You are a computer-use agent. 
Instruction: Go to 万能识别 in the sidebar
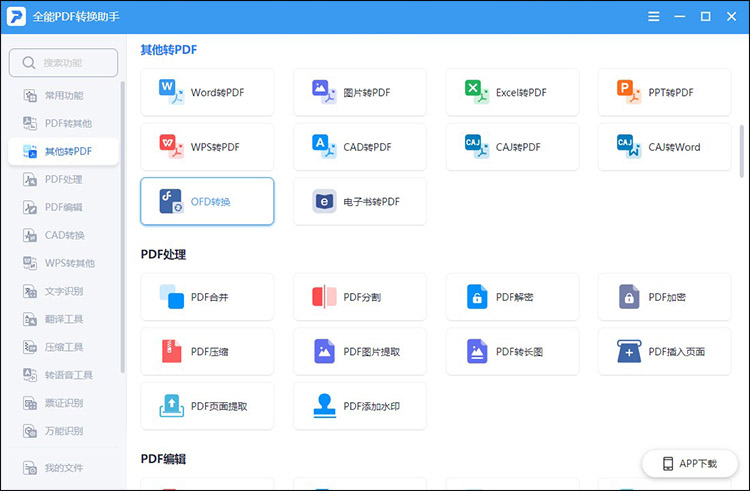(x=63, y=431)
